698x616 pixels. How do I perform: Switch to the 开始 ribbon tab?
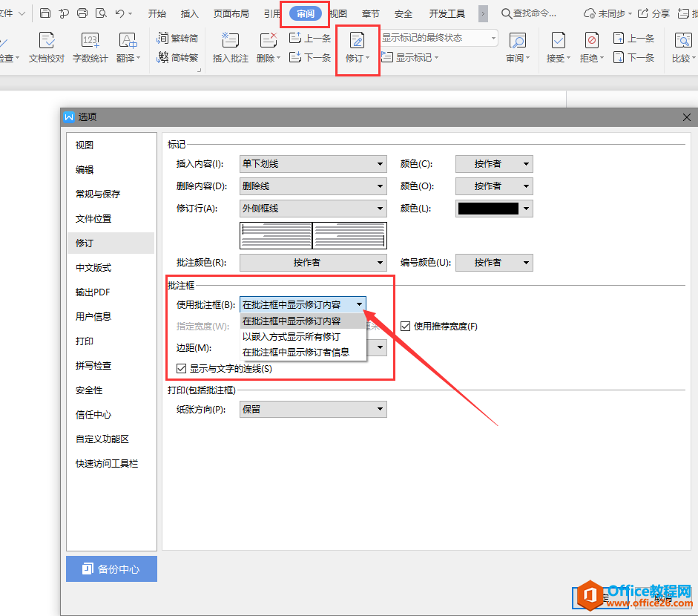157,14
